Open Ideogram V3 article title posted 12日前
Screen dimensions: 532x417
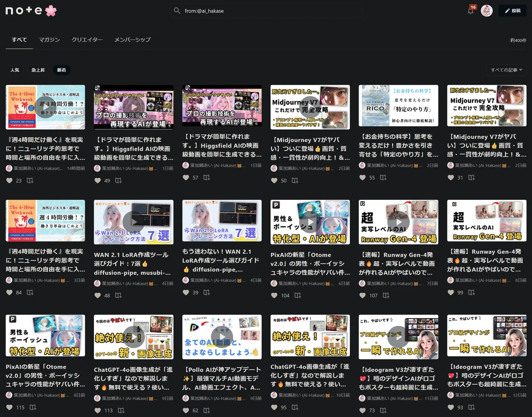(487, 375)
